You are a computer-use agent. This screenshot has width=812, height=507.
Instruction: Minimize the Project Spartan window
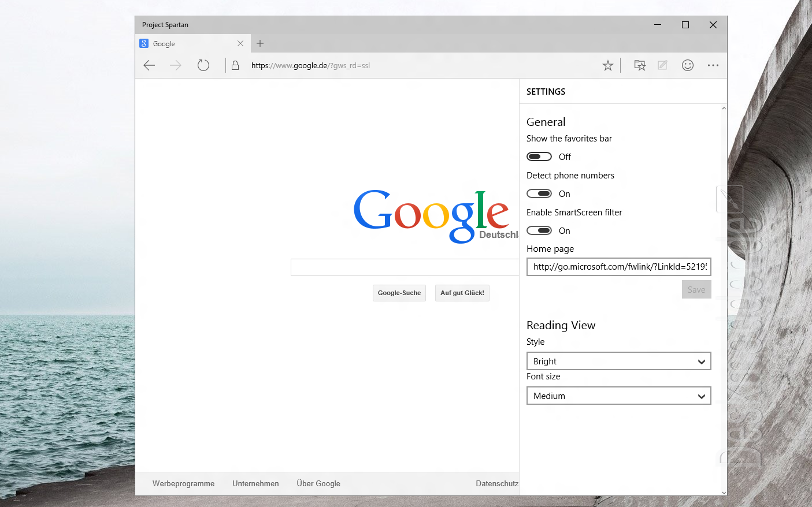pyautogui.click(x=658, y=25)
